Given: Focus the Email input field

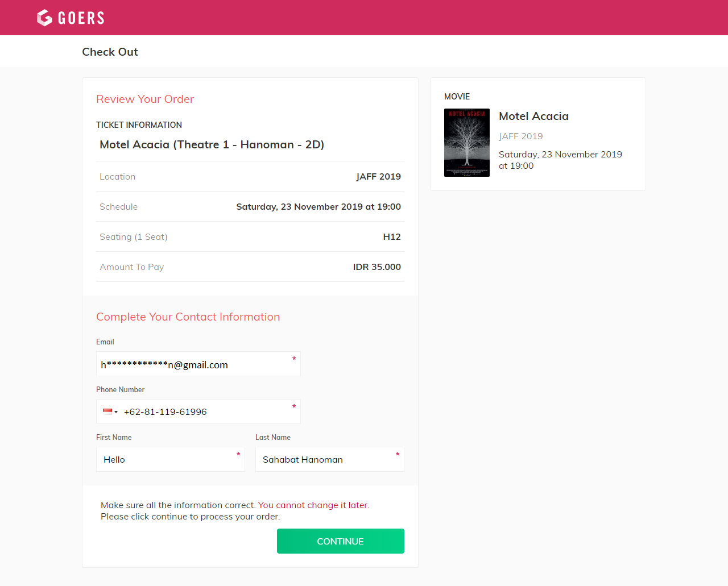Looking at the screenshot, I should tap(193, 364).
